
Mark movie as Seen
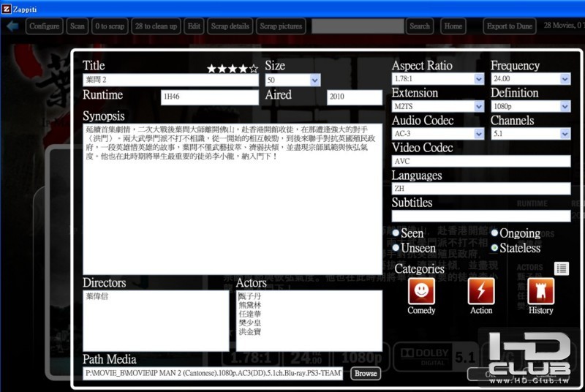tap(396, 233)
